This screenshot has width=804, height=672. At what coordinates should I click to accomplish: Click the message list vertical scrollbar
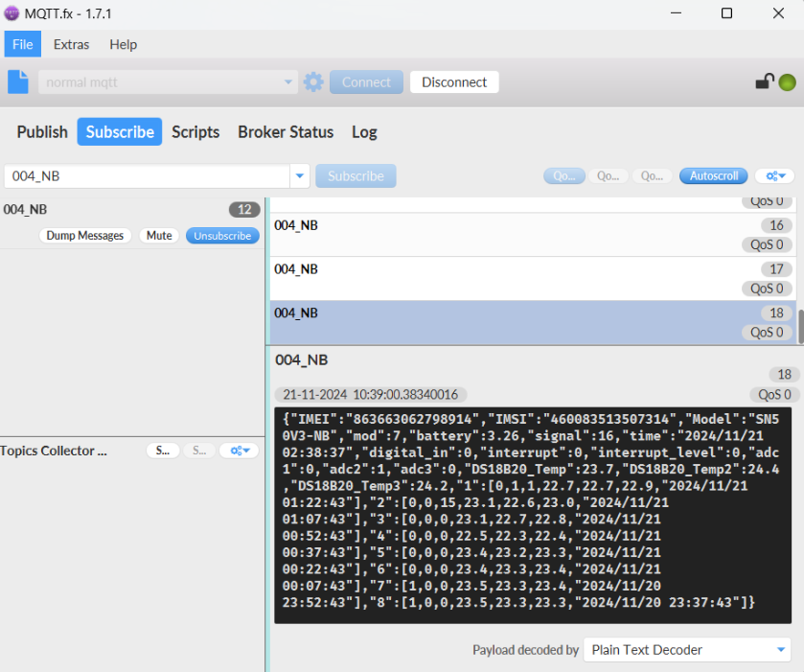pyautogui.click(x=800, y=327)
